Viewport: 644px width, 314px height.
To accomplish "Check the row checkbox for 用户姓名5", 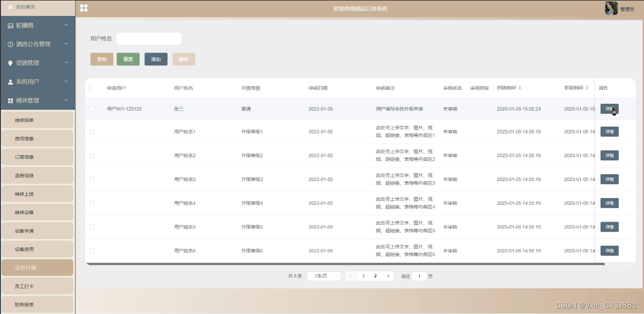I will [x=92, y=227].
